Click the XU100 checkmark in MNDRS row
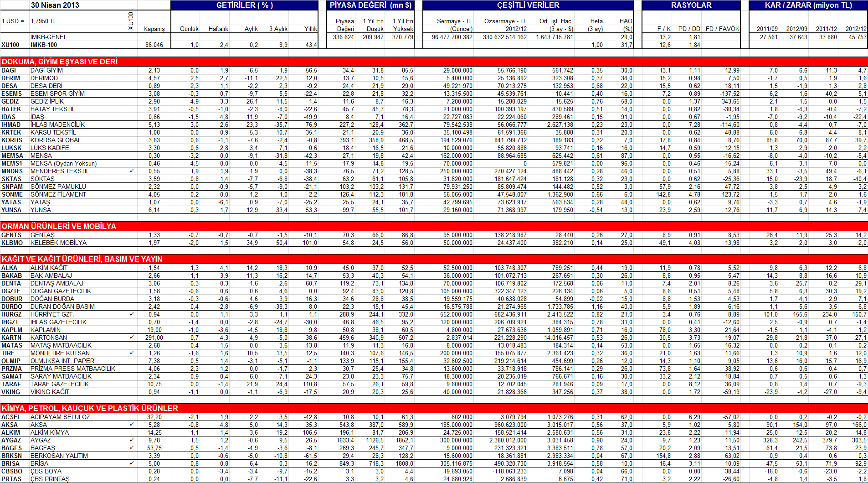868x483 pixels. (x=132, y=171)
